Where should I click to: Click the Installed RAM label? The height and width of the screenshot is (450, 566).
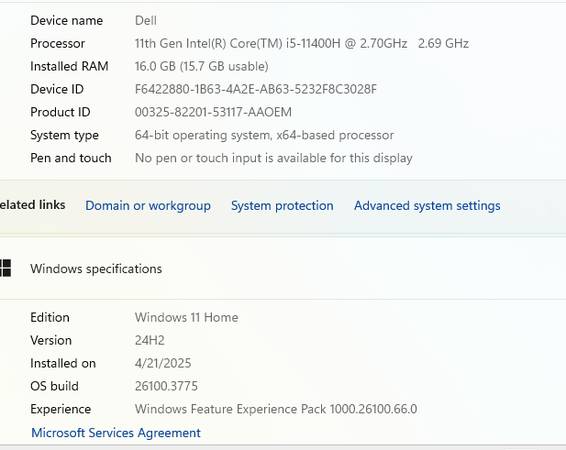(69, 66)
